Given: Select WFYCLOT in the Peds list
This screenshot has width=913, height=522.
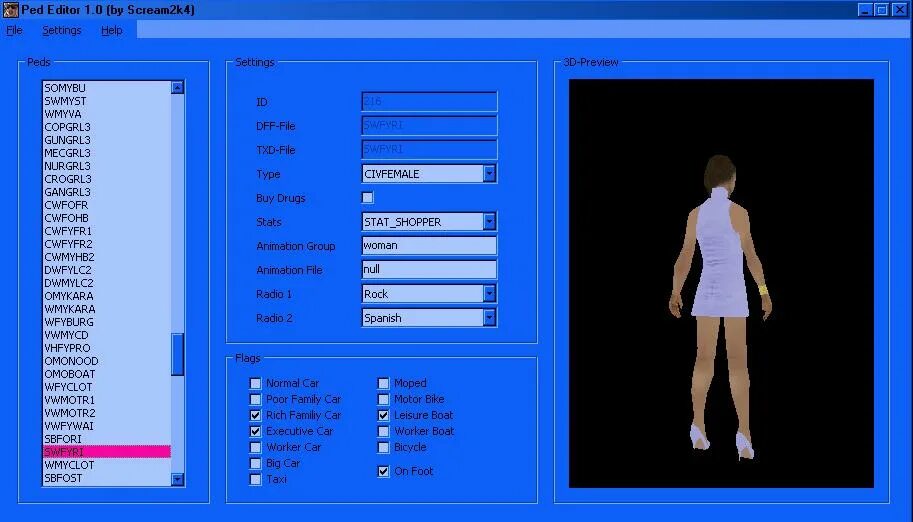Looking at the screenshot, I should tap(107, 387).
